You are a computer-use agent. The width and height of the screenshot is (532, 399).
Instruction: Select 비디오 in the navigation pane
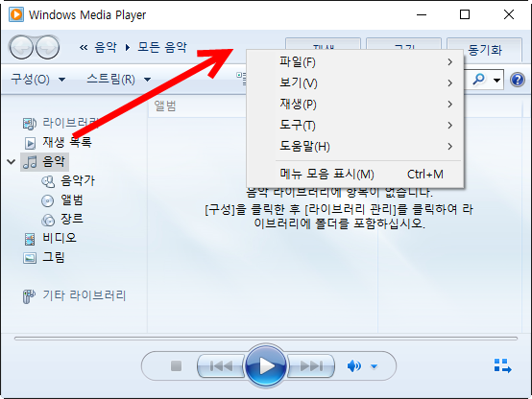click(60, 238)
